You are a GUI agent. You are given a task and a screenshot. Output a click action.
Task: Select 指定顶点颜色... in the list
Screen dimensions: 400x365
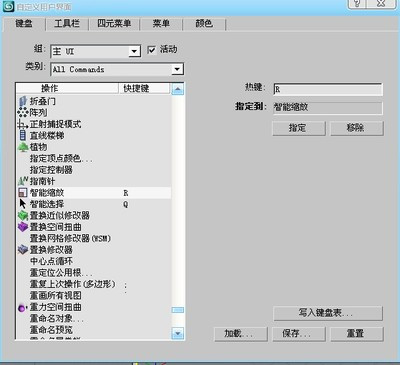tap(61, 159)
